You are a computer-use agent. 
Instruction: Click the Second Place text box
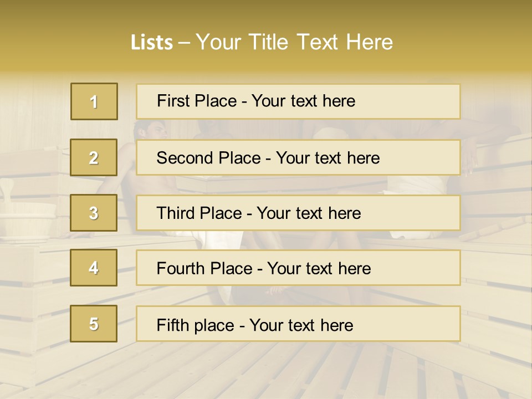pos(298,157)
